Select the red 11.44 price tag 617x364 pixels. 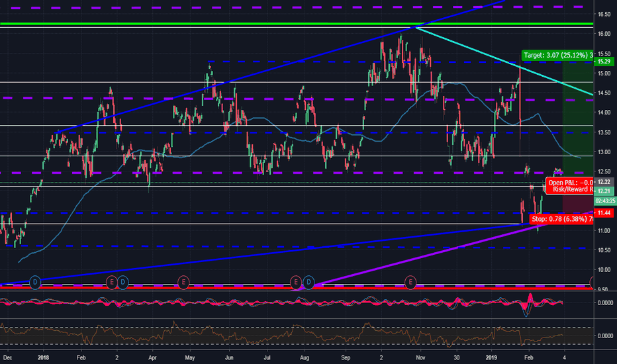604,213
